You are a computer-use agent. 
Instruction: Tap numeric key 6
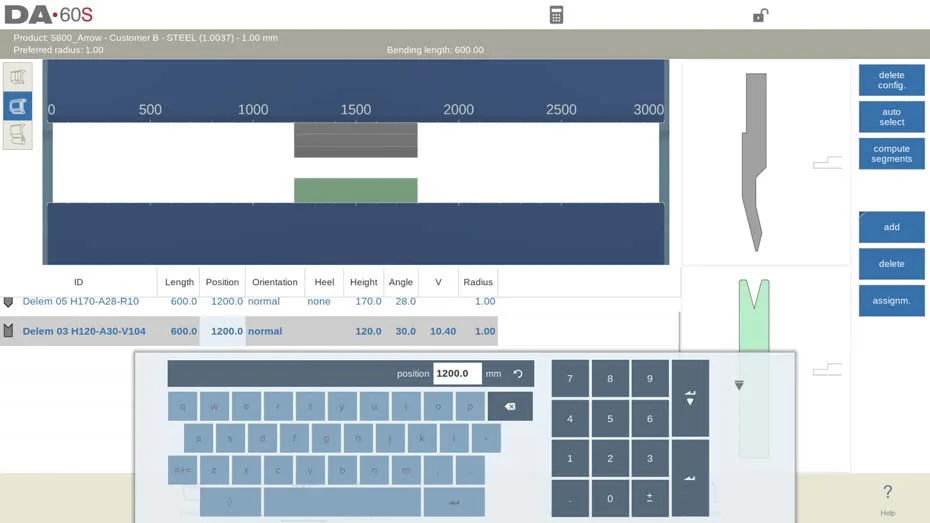(650, 419)
